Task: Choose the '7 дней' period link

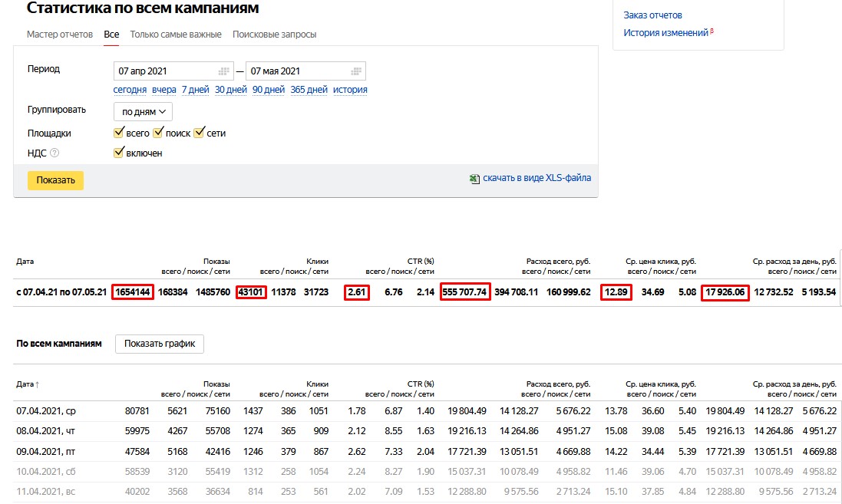Action: point(195,90)
